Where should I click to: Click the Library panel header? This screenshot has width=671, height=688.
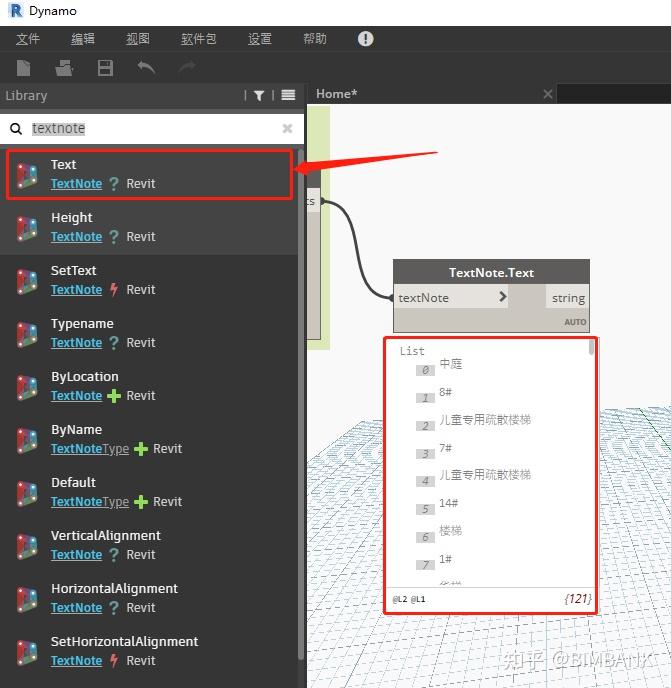coord(152,95)
